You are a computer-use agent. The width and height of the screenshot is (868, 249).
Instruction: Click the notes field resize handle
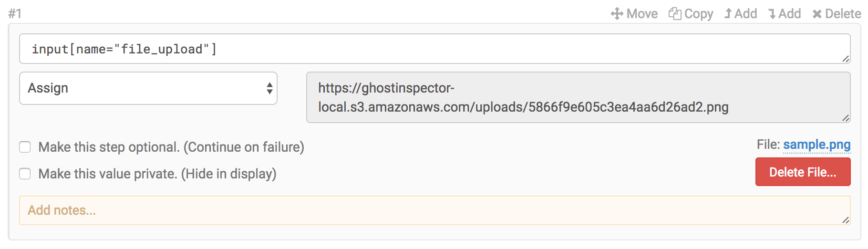coord(846,220)
